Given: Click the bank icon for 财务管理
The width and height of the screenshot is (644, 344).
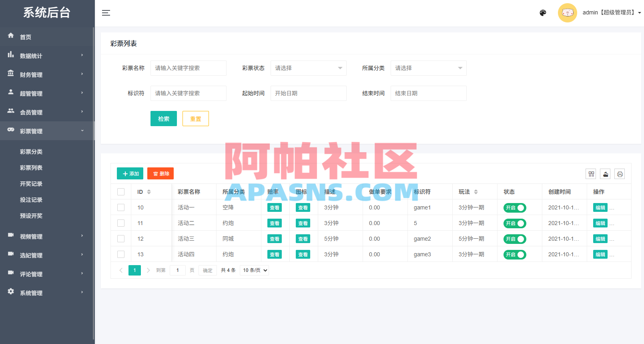Looking at the screenshot, I should coord(11,73).
